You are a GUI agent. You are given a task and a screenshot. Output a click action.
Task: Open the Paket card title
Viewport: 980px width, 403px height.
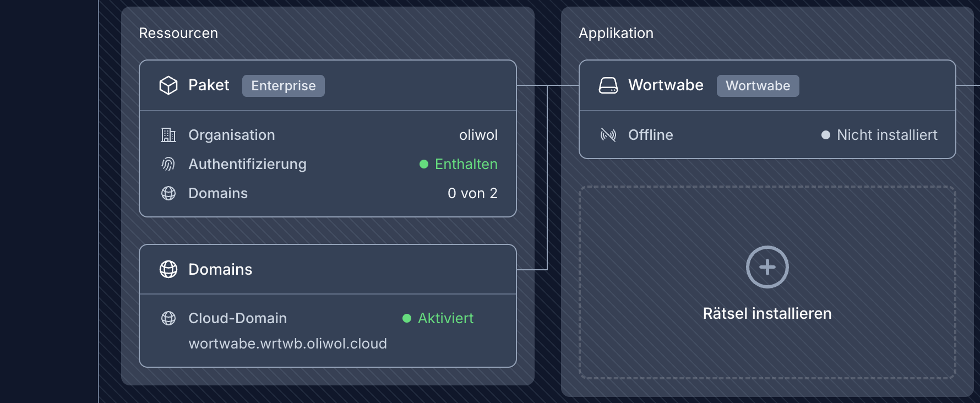click(x=209, y=85)
